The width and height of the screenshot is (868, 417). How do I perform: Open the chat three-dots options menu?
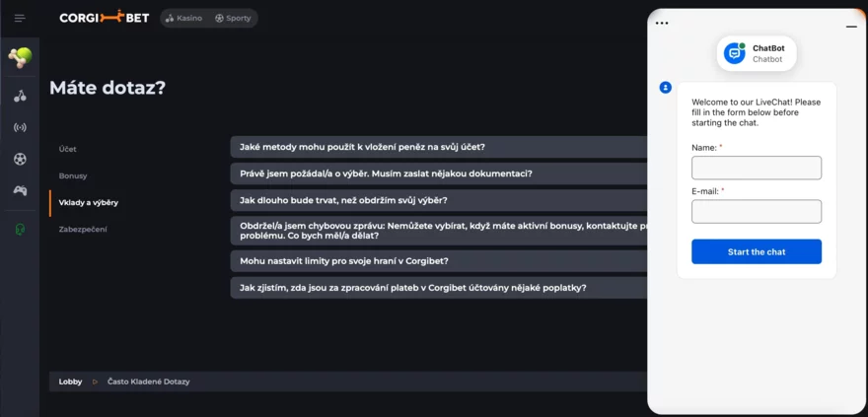pyautogui.click(x=662, y=23)
